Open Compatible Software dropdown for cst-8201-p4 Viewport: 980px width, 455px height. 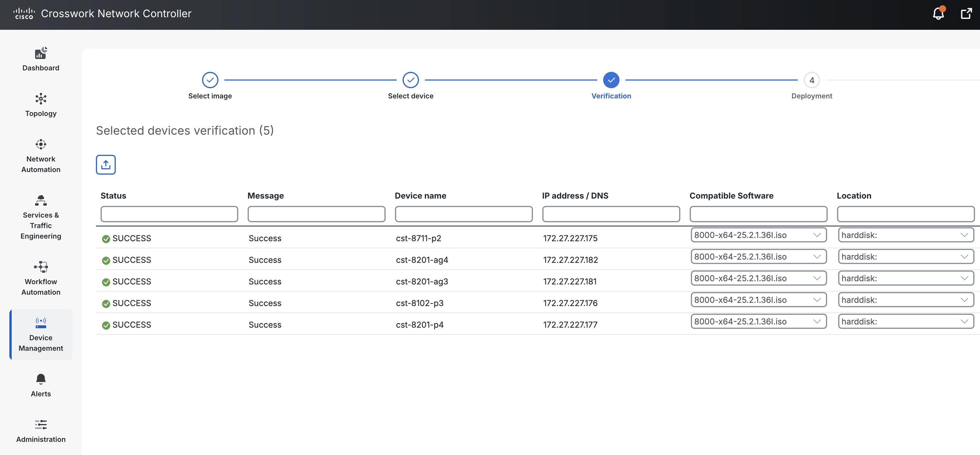pos(758,322)
